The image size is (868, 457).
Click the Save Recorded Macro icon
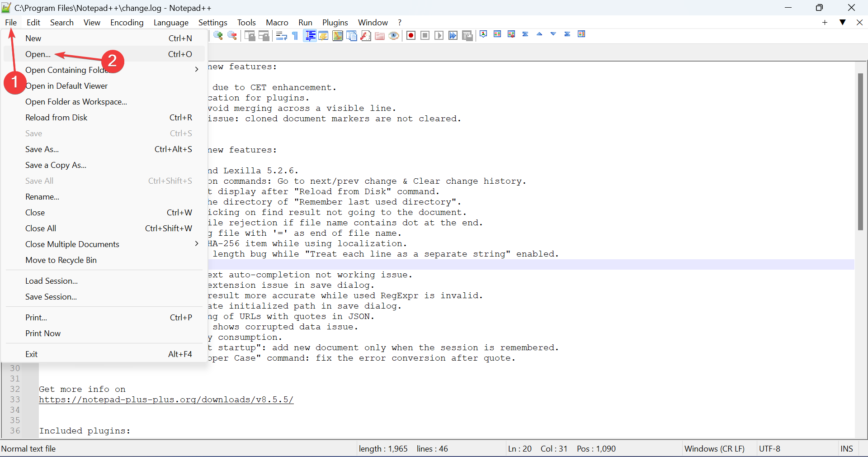(x=467, y=36)
